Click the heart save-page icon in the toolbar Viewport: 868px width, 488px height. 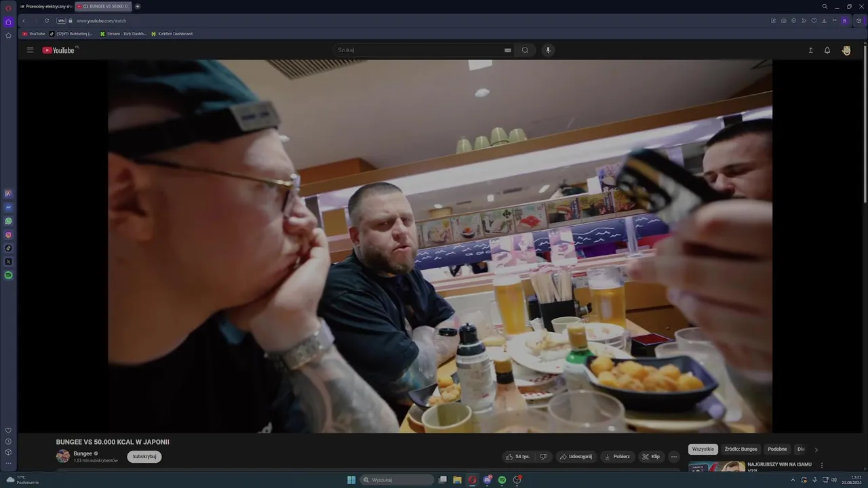point(814,21)
